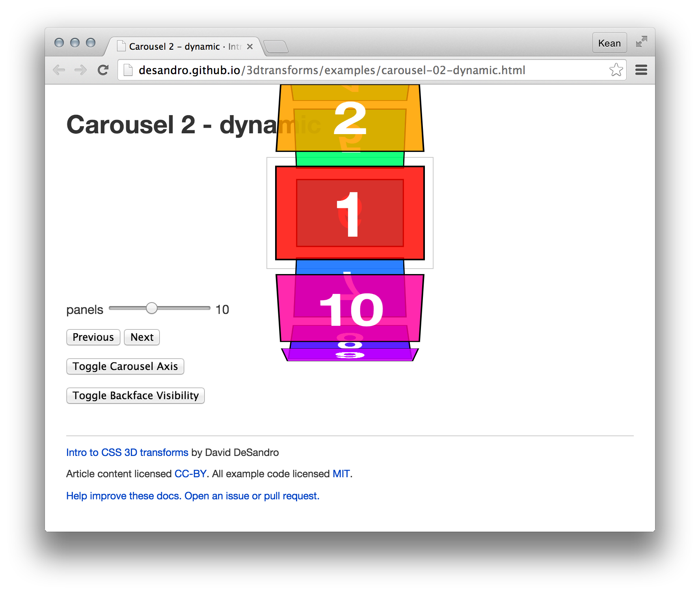Click the address bar URL

[331, 70]
